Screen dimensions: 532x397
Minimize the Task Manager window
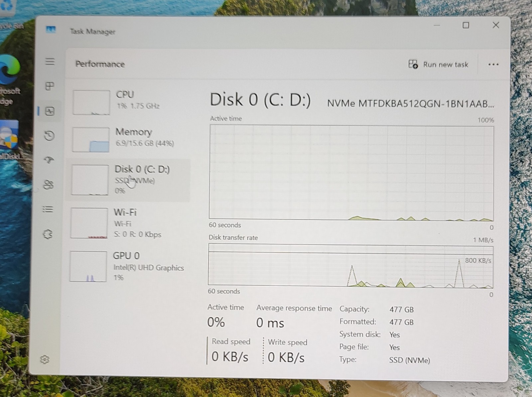[x=437, y=25]
